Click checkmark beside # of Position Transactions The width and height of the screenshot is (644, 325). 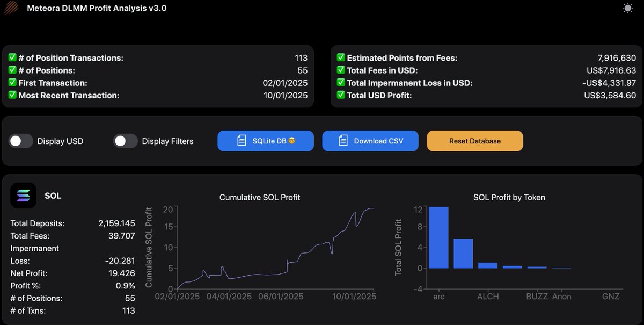click(12, 58)
